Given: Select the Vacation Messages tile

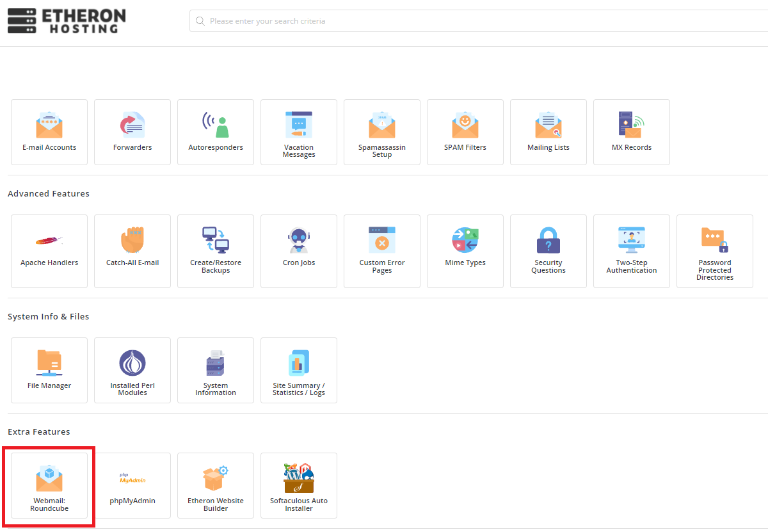Looking at the screenshot, I should click(x=299, y=132).
